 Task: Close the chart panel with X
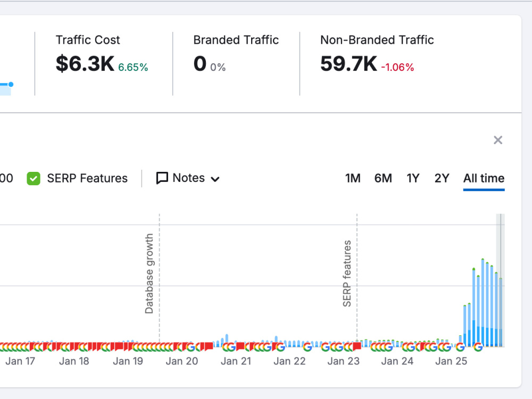(x=498, y=140)
